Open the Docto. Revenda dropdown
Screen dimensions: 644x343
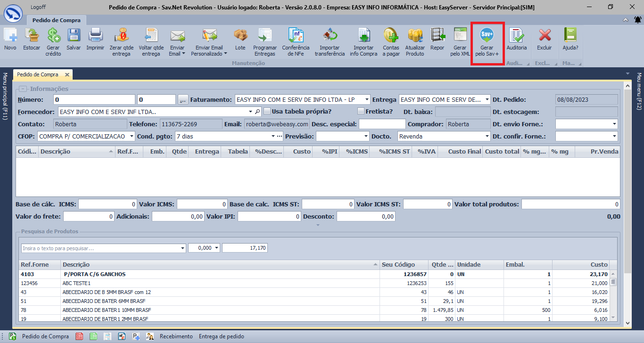pyautogui.click(x=487, y=136)
